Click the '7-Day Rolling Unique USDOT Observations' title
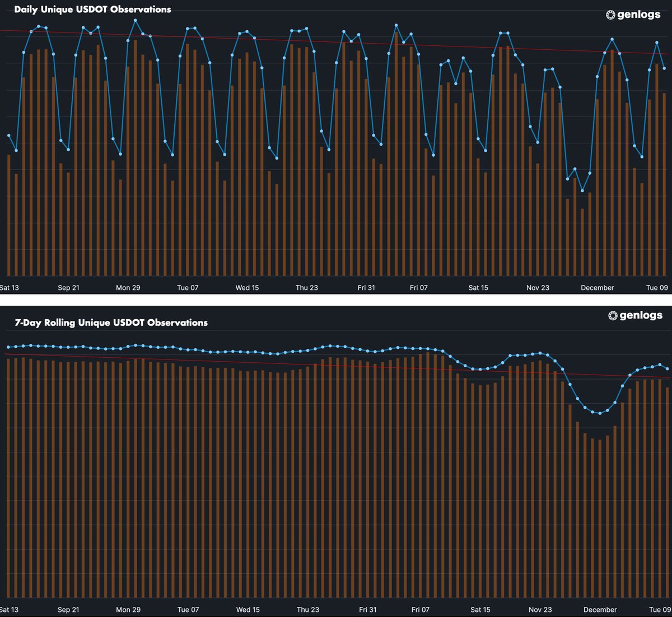The height and width of the screenshot is (617, 672). 111,322
